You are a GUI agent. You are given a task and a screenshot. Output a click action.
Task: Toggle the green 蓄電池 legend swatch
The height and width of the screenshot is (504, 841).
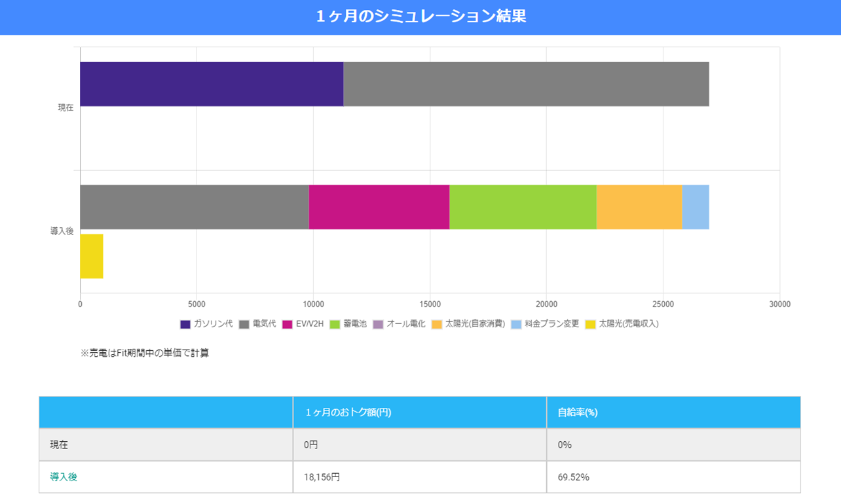pos(335,324)
